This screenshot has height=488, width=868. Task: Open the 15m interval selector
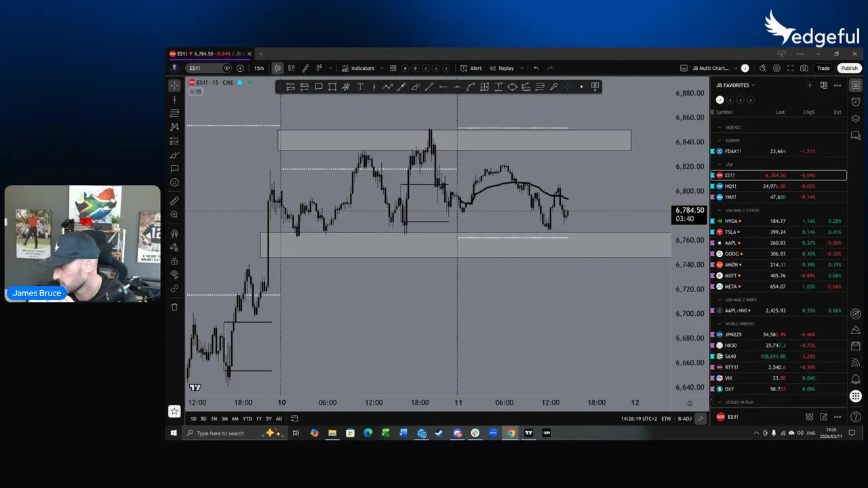259,68
